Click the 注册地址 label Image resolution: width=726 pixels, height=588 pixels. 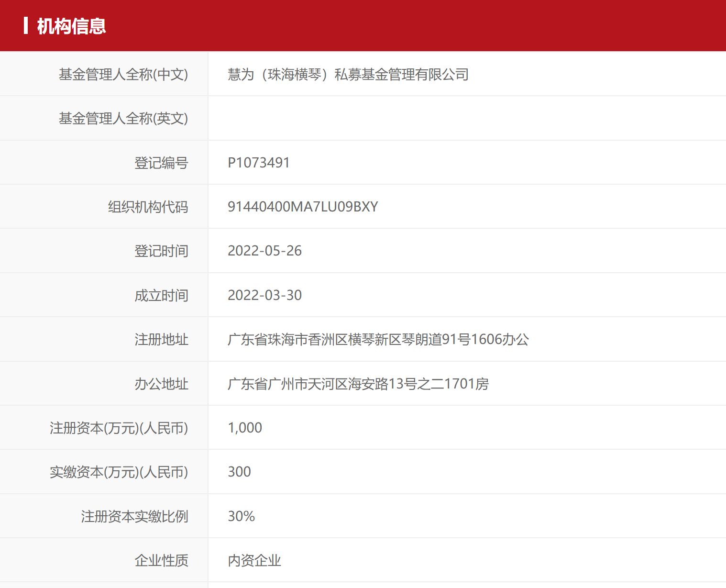coord(161,339)
